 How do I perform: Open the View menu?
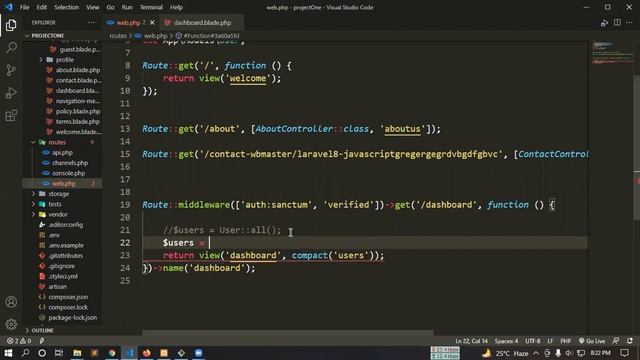click(93, 7)
